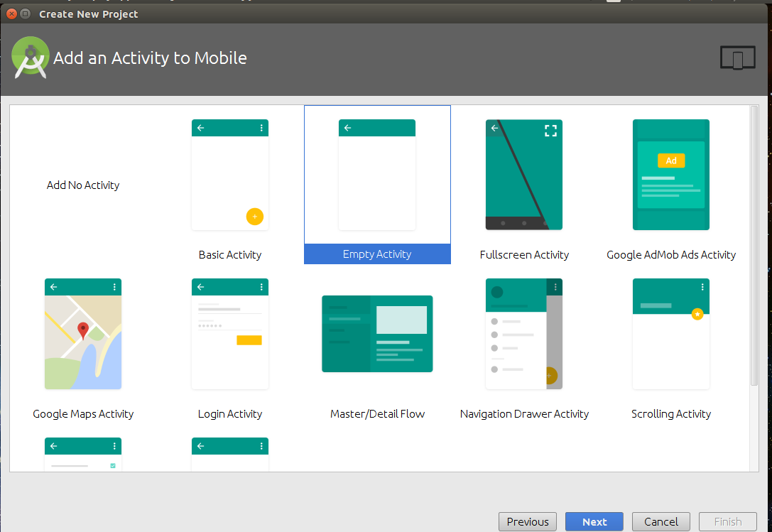Click the highlighted Empty Activity label
The width and height of the screenshot is (772, 532).
point(377,254)
